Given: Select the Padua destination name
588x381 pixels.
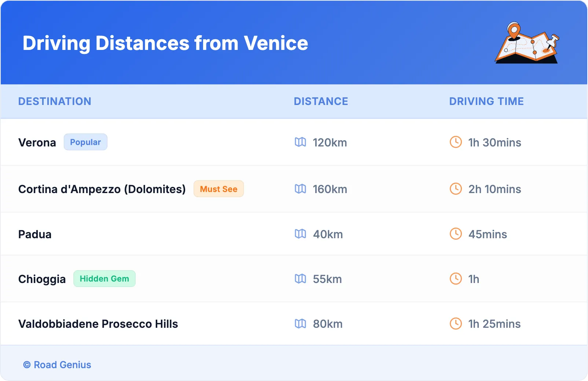Looking at the screenshot, I should coord(35,234).
